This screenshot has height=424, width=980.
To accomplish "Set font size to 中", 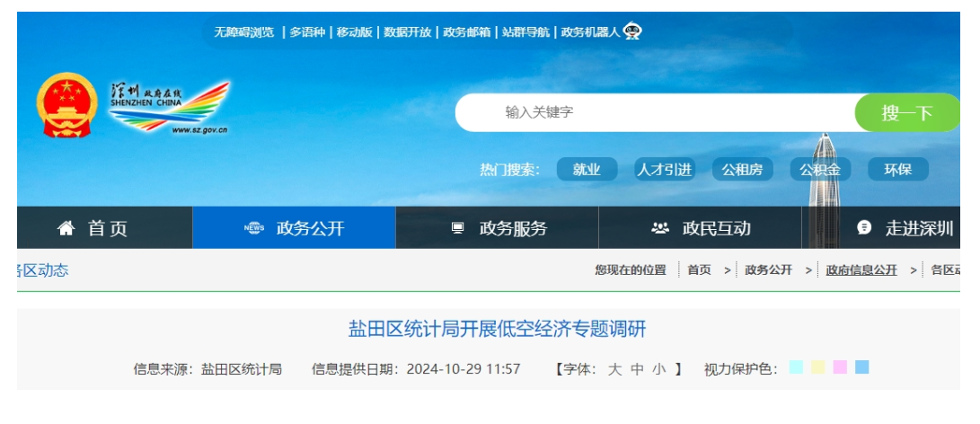I will [637, 368].
